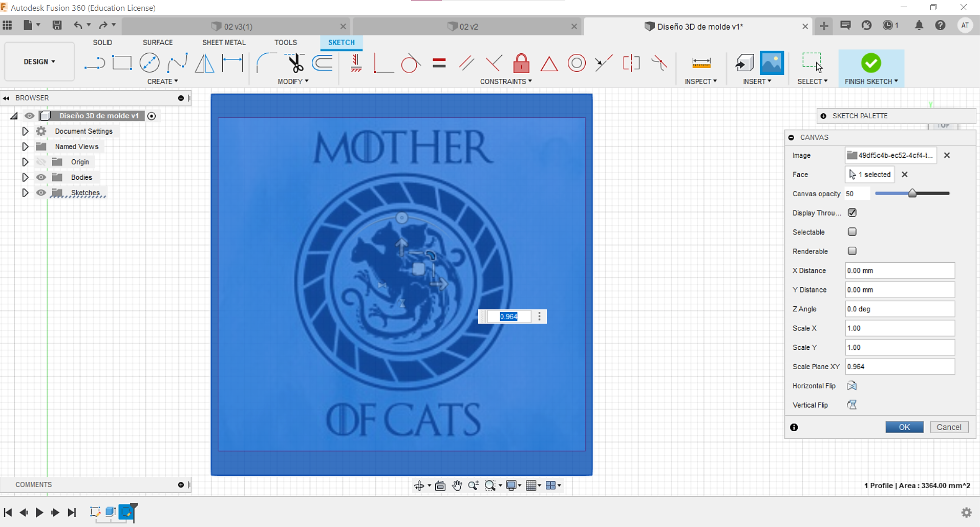980x527 pixels.
Task: Click FINISH SKETCH button
Action: [871, 68]
